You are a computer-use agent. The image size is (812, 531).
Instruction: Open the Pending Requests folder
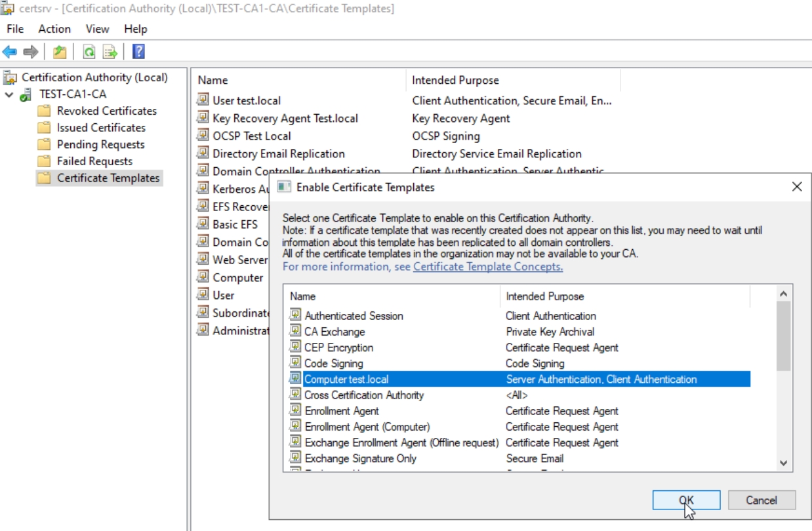100,144
